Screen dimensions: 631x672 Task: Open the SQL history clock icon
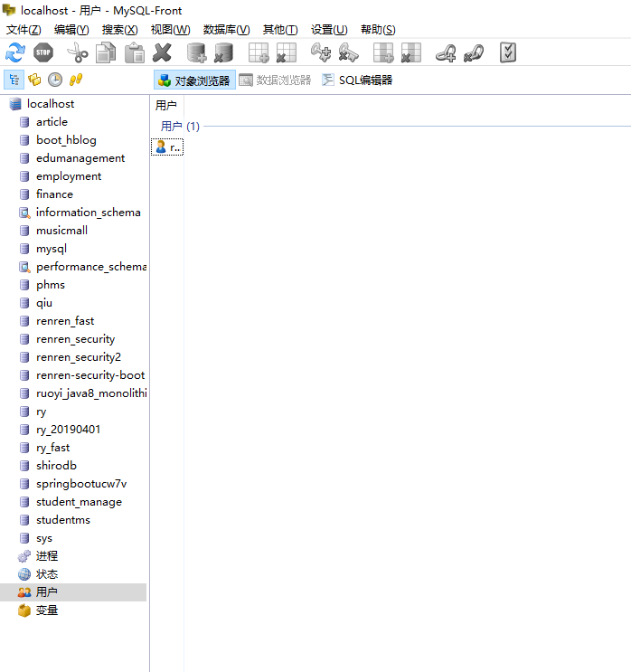(55, 80)
